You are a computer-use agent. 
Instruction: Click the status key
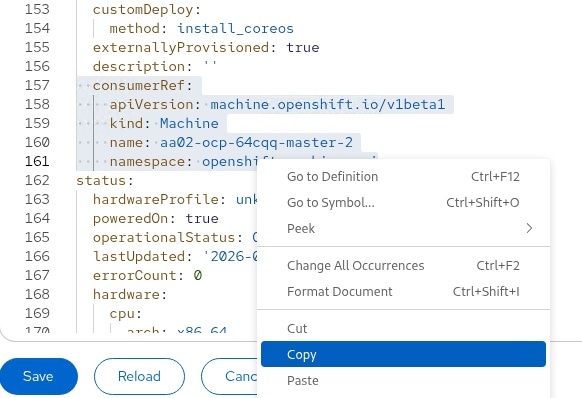(x=101, y=180)
